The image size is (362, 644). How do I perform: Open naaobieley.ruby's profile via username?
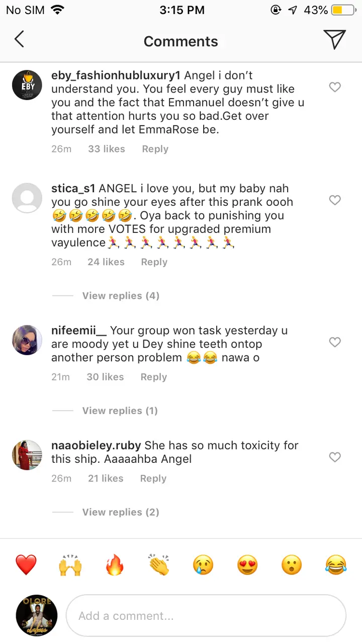click(97, 445)
